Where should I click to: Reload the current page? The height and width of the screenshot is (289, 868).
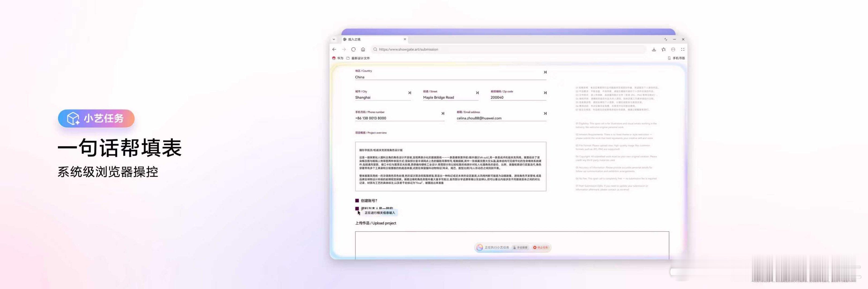pos(353,50)
